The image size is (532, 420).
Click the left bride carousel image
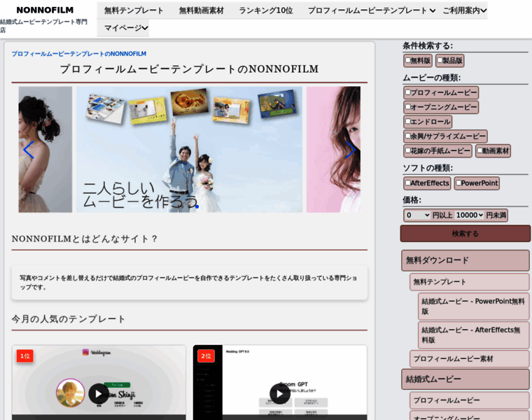point(45,149)
